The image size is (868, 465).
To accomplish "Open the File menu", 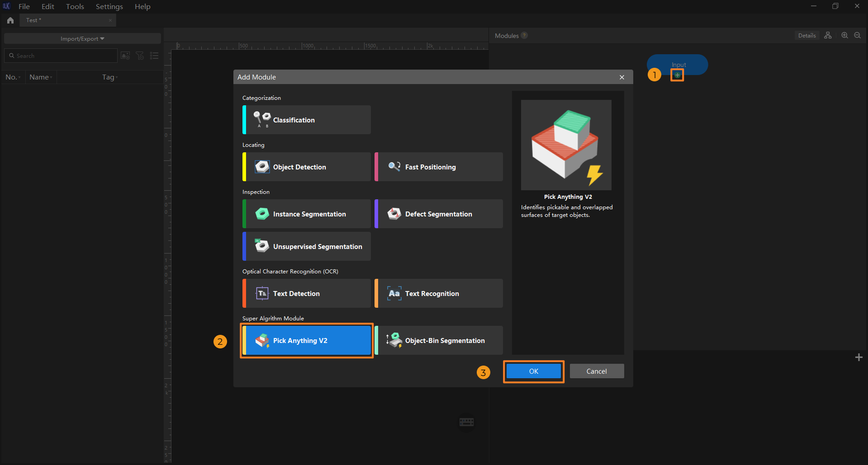I will point(24,6).
